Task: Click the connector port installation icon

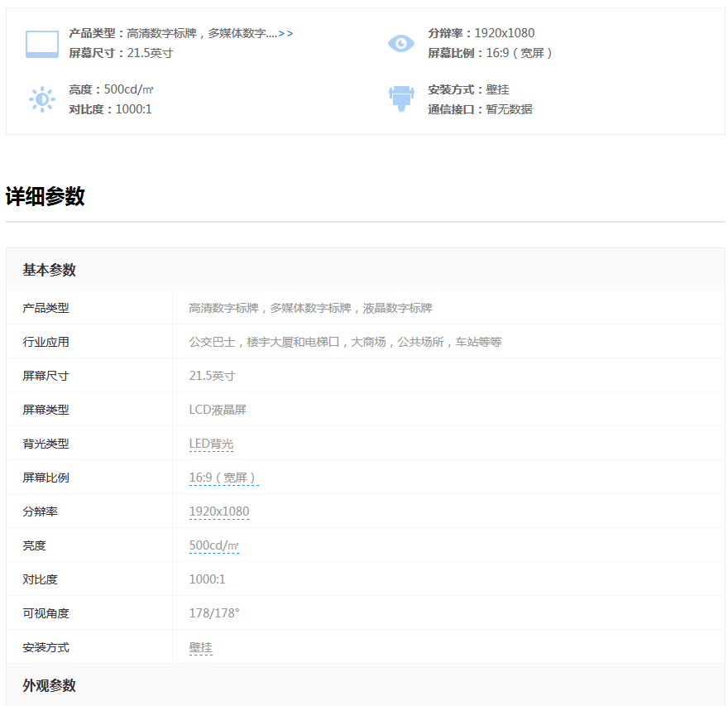Action: coord(401,99)
